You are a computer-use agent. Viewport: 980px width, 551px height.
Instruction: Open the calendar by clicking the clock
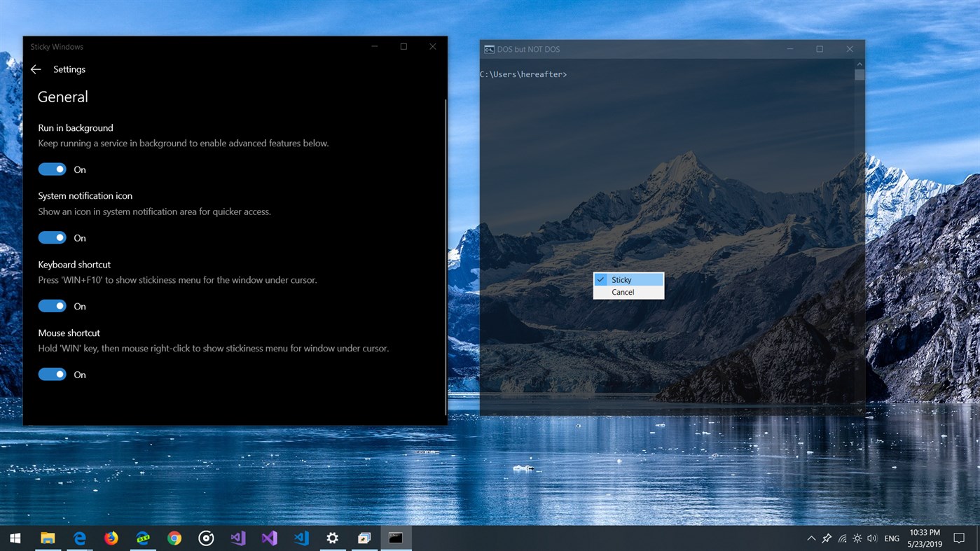click(925, 538)
